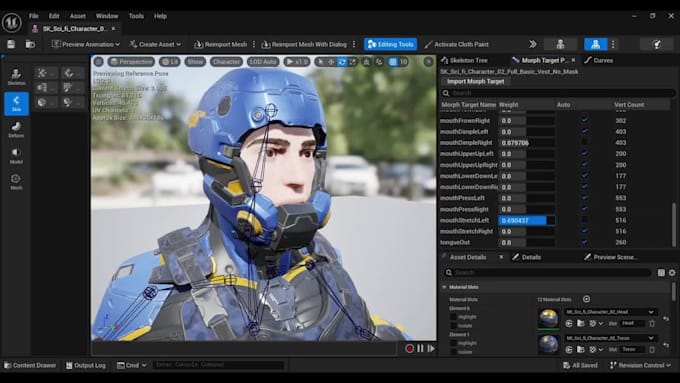This screenshot has height=383, width=680.
Task: Click the Reimport Mesh button
Action: pos(221,44)
